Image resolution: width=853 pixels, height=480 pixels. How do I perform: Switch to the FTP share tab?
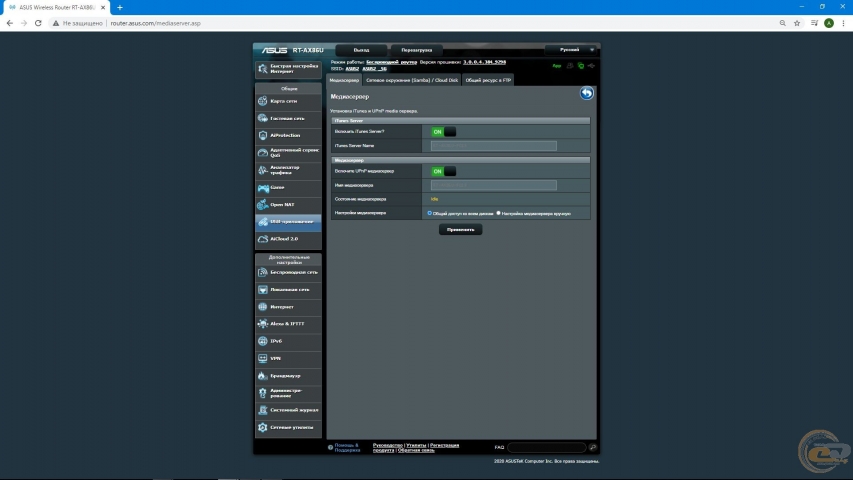[488, 80]
